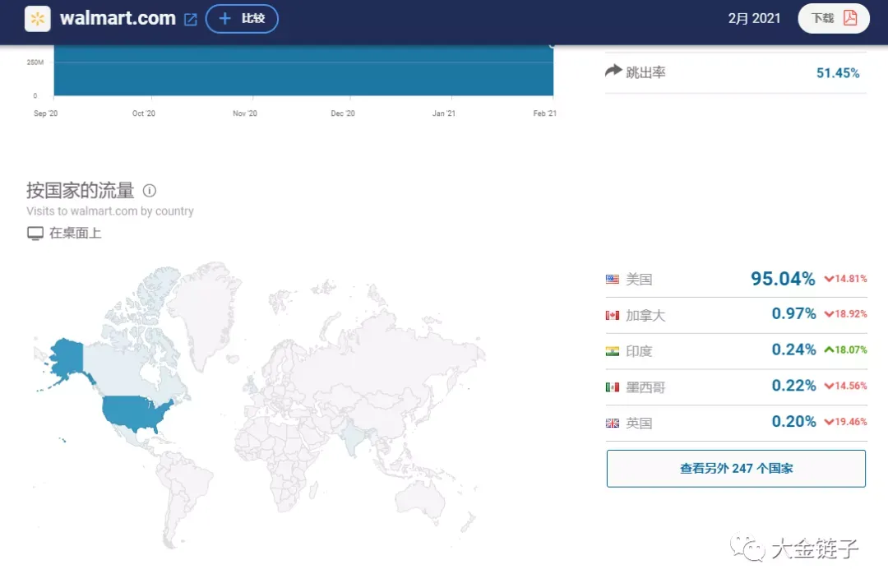Image resolution: width=888 pixels, height=588 pixels.
Task: Select the 印度 country row label
Action: (639, 351)
